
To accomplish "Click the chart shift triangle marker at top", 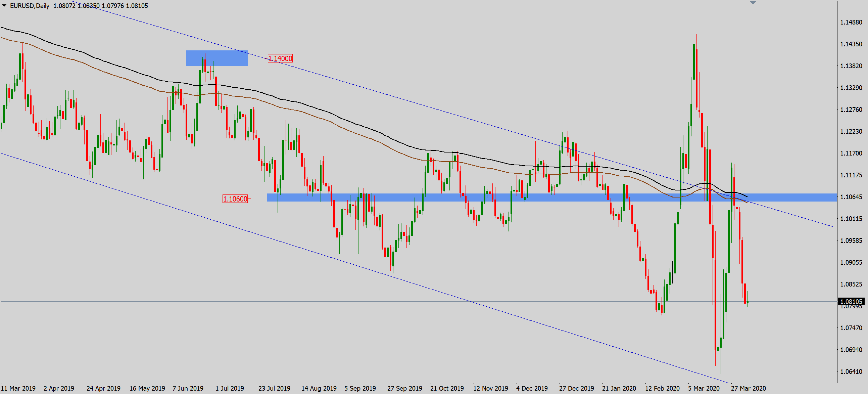I will [x=753, y=2].
